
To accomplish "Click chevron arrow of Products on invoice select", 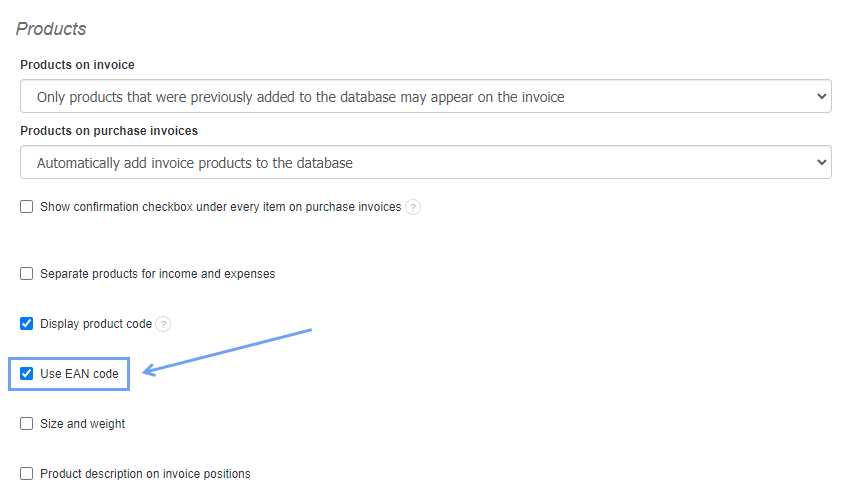I will click(821, 97).
